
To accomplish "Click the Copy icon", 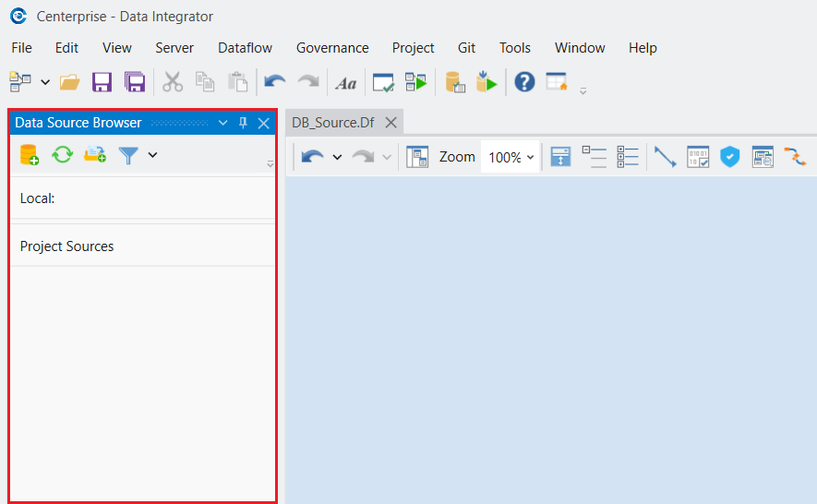I will click(205, 82).
